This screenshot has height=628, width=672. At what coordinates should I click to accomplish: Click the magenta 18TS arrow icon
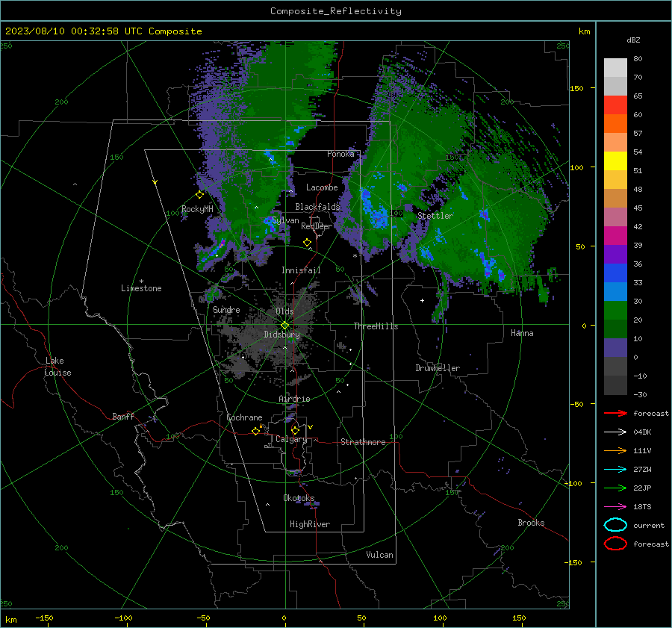[615, 507]
